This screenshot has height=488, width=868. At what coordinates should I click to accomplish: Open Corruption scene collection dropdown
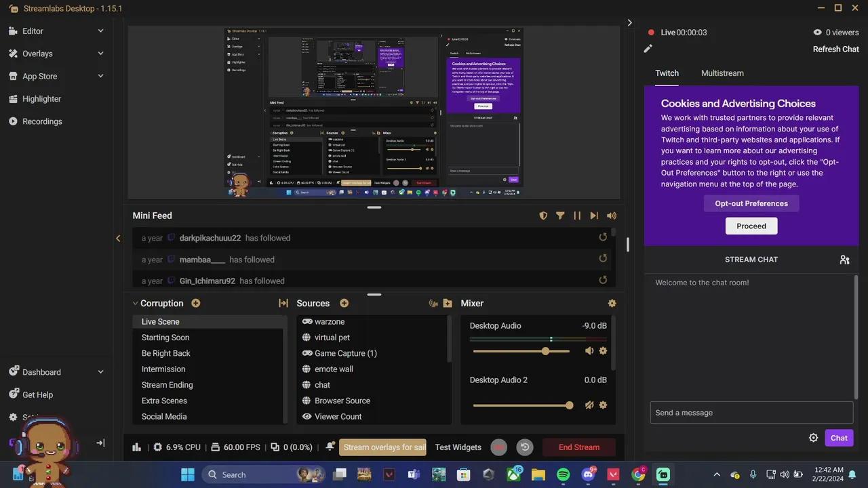pos(158,304)
